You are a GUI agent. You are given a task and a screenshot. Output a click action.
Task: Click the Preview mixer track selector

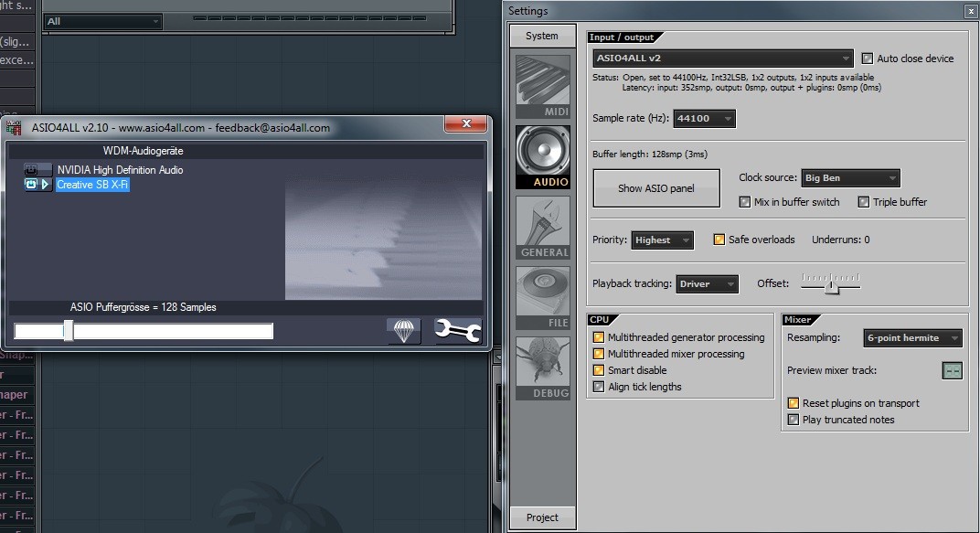(952, 370)
